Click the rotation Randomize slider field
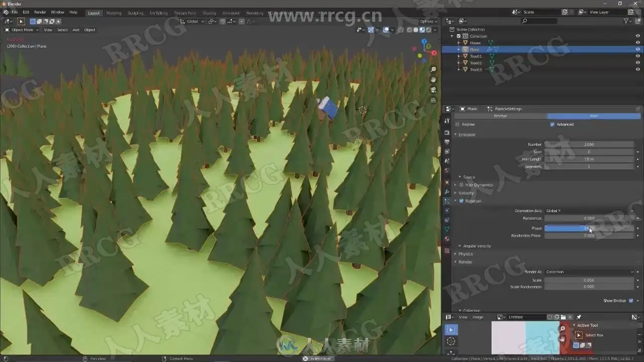 click(x=589, y=218)
